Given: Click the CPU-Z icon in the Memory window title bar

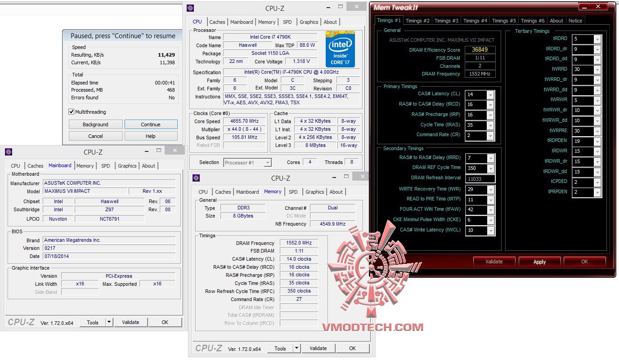Looking at the screenshot, I should (x=196, y=178).
